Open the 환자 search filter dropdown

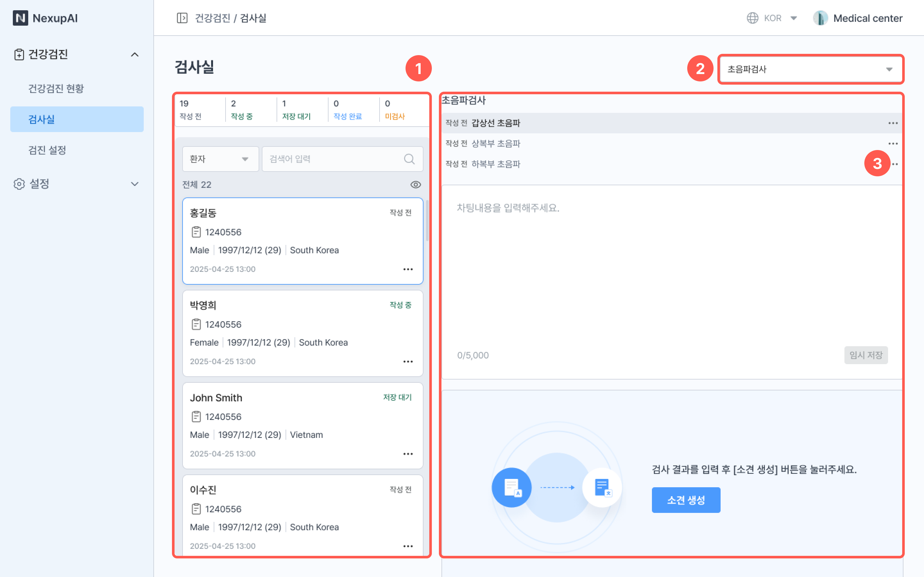point(220,159)
